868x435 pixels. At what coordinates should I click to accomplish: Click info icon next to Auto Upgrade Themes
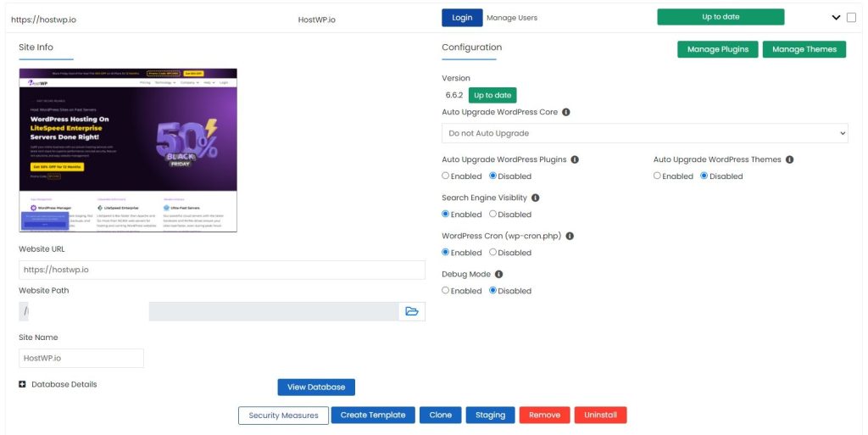[x=789, y=159]
